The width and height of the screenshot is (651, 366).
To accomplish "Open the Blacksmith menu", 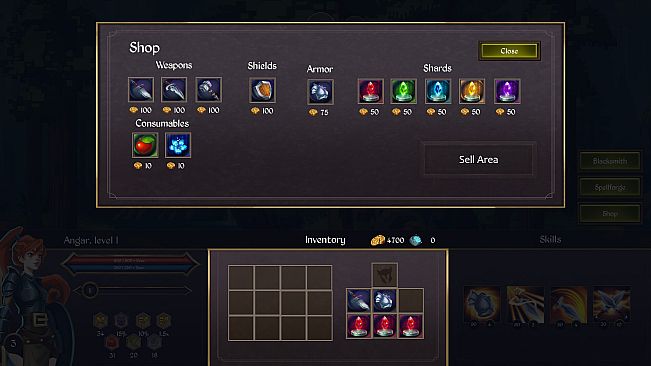I will click(x=609, y=161).
